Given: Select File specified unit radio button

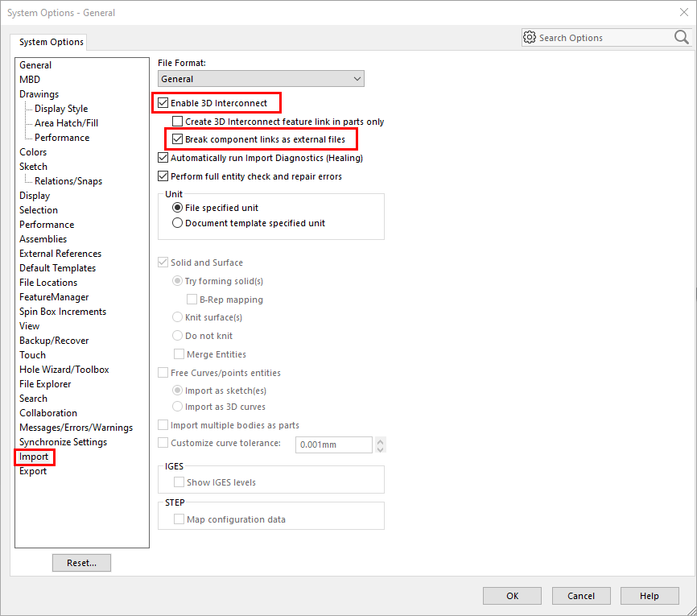Looking at the screenshot, I should (177, 208).
